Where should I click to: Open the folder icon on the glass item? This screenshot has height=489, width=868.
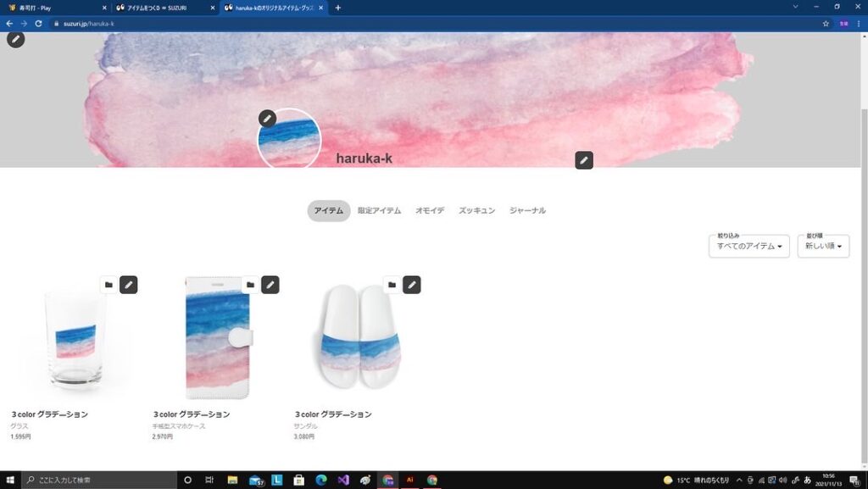coord(108,285)
